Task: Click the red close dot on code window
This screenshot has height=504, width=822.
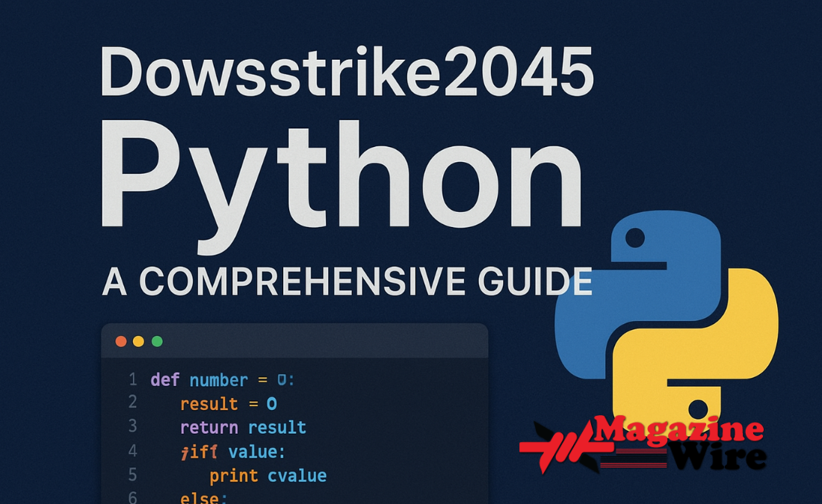Action: [x=121, y=341]
